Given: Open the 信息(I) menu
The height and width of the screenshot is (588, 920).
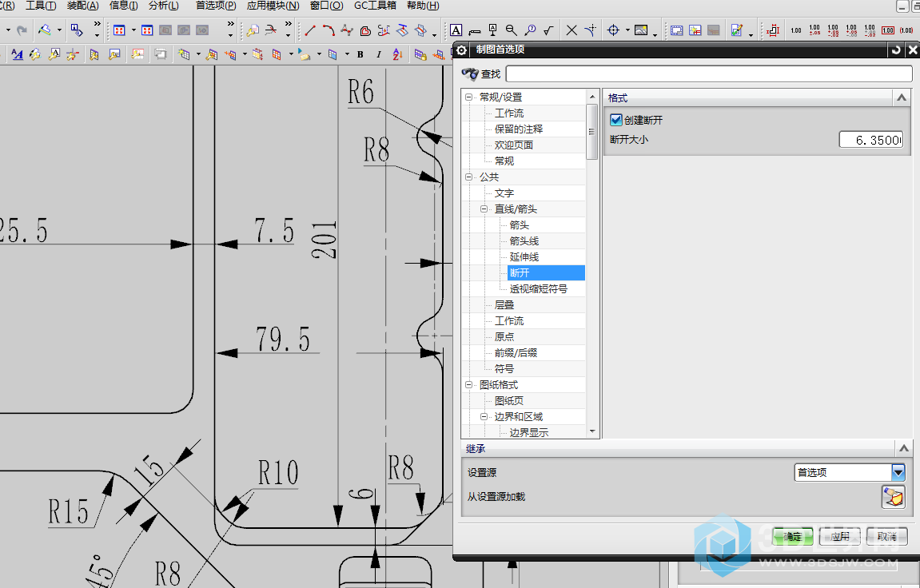Looking at the screenshot, I should tap(123, 6).
